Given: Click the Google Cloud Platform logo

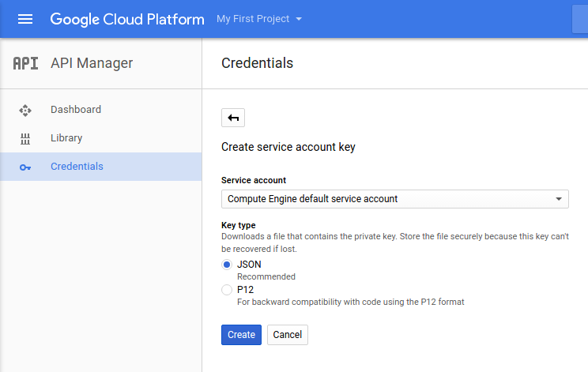Looking at the screenshot, I should (127, 20).
